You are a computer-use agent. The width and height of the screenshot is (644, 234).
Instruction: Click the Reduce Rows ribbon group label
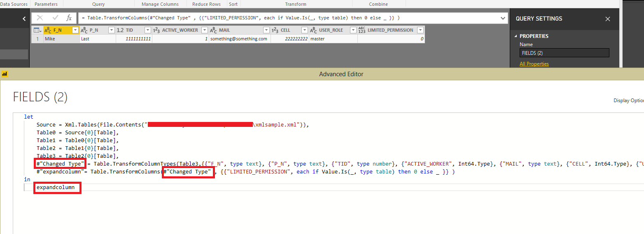206,4
